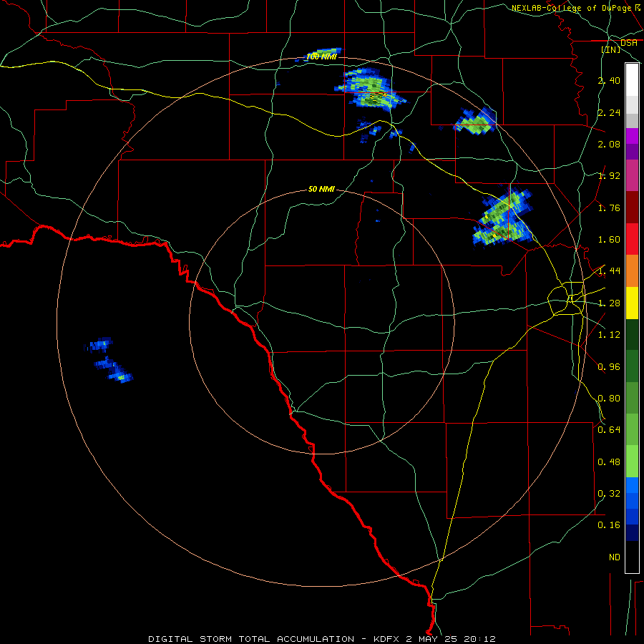Click the 1.92 legend value

609,176
